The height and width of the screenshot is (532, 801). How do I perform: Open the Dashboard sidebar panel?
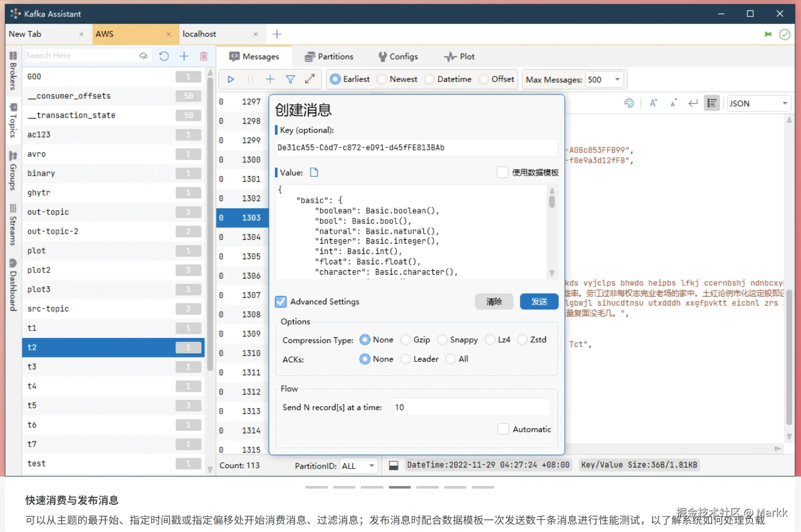pos(13,285)
